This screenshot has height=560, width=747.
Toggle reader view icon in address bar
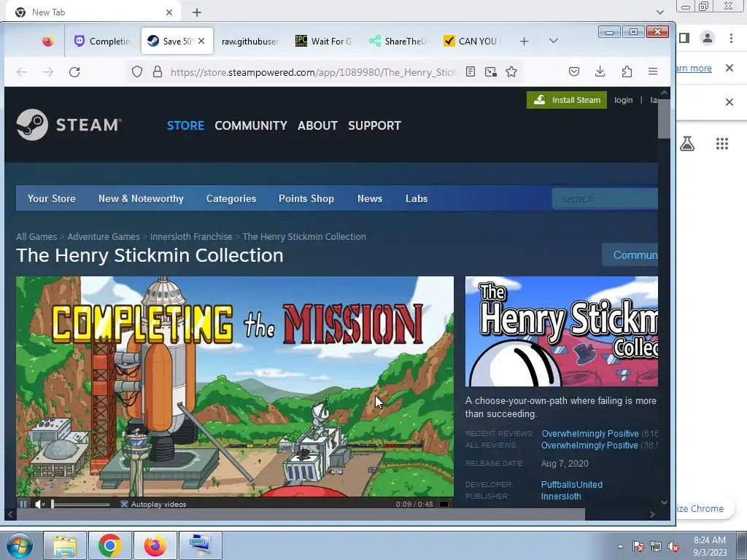click(x=471, y=72)
